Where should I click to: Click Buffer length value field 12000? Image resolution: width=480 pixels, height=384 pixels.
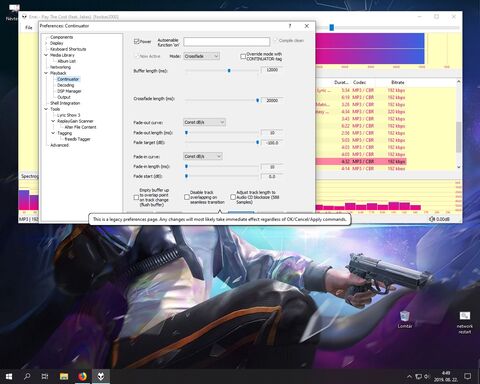click(272, 70)
